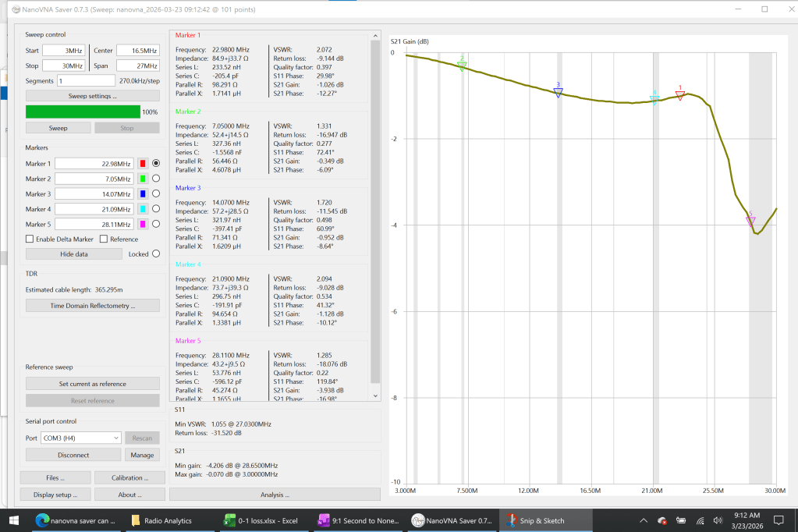Image resolution: width=798 pixels, height=532 pixels.
Task: Show hidden icons in the system tray
Action: point(644,520)
